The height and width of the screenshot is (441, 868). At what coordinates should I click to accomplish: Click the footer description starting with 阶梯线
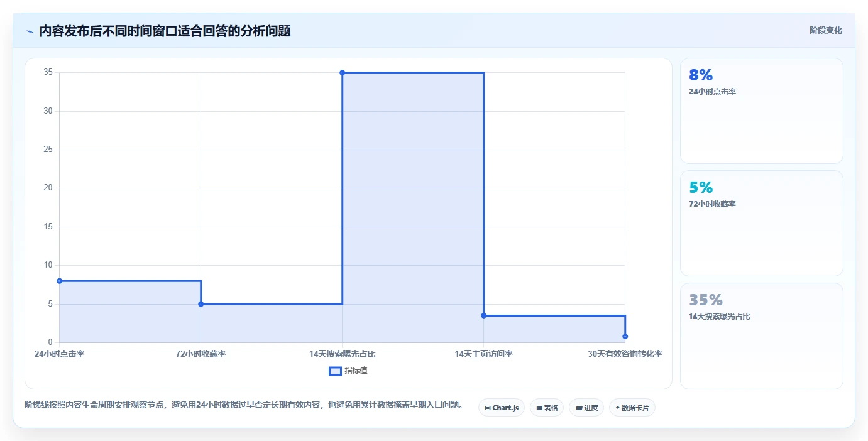[x=244, y=405]
